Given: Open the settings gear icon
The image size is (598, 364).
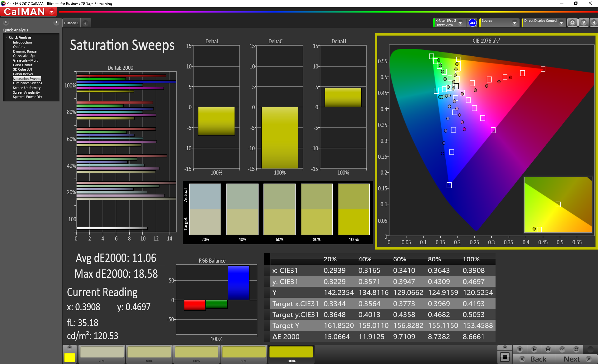Looking at the screenshot, I should tap(572, 23).
